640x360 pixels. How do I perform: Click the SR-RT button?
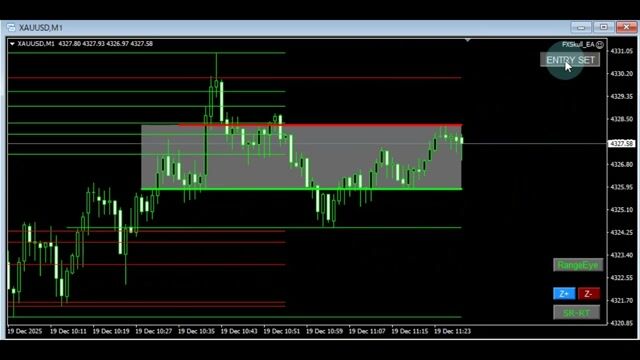coord(576,313)
